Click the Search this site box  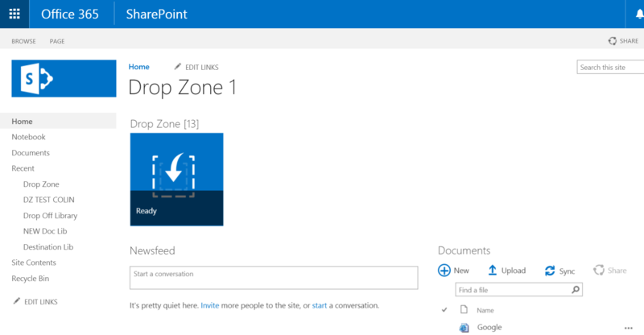pos(610,68)
